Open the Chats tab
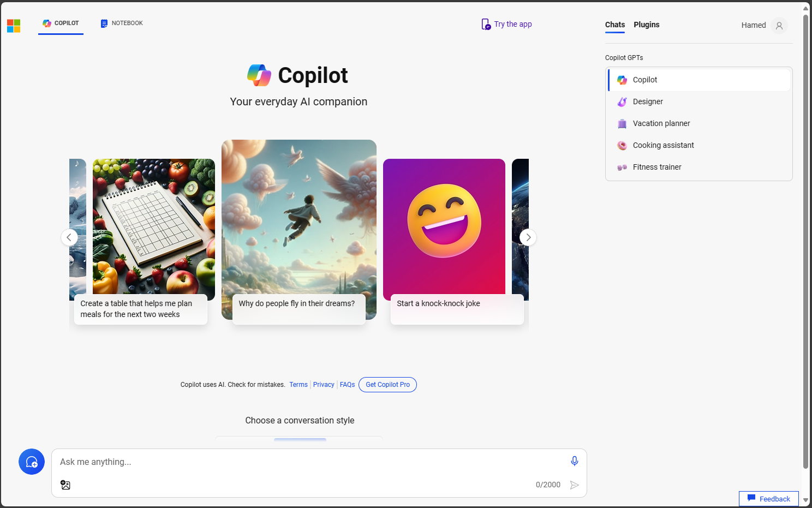 coord(615,25)
